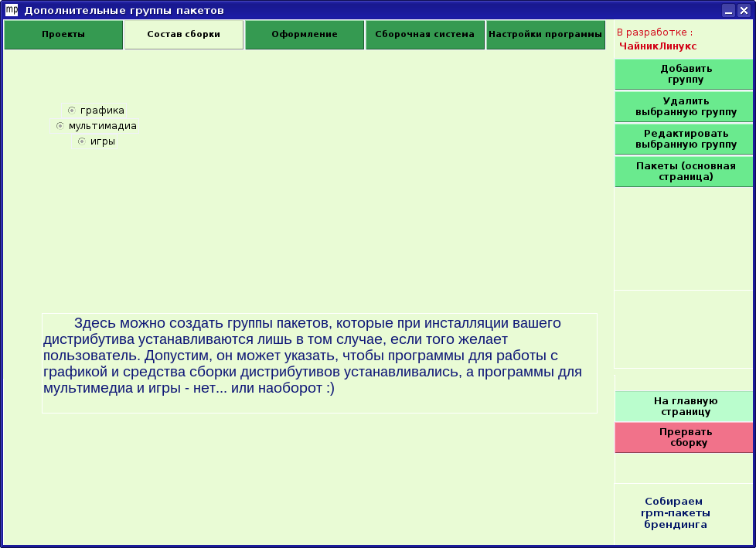756x548 pixels.
Task: Go to the 'Оформление' tab
Action: click(x=305, y=35)
